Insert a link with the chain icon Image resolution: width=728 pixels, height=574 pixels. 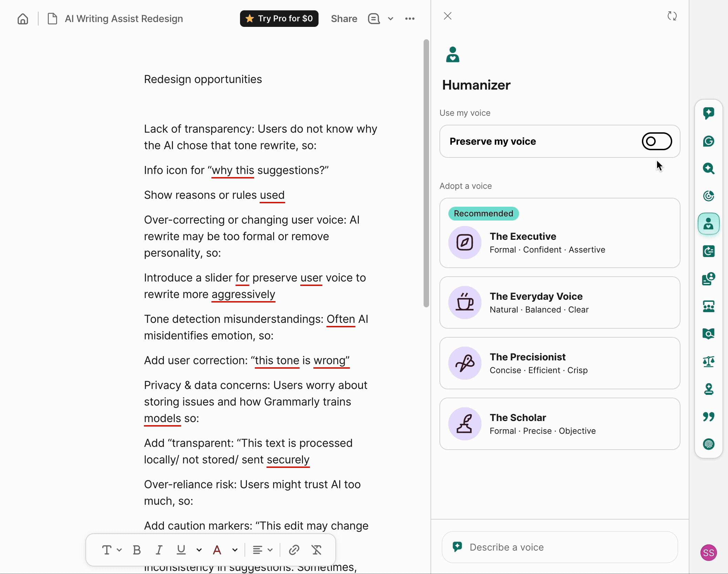click(x=294, y=550)
